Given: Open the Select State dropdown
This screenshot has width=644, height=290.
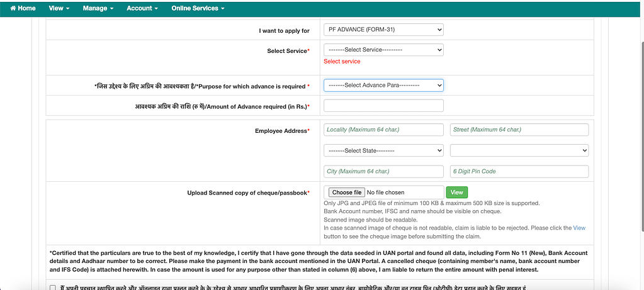Looking at the screenshot, I should [383, 150].
